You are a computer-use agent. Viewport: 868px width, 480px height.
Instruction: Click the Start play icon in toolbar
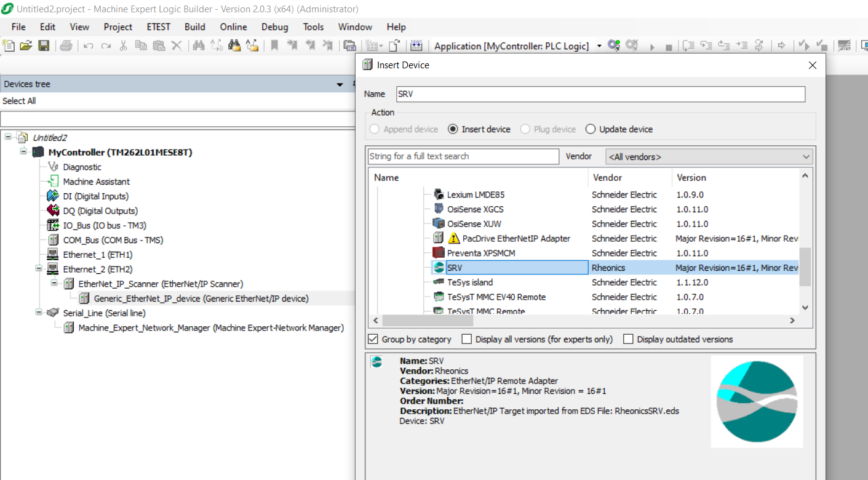coord(651,47)
